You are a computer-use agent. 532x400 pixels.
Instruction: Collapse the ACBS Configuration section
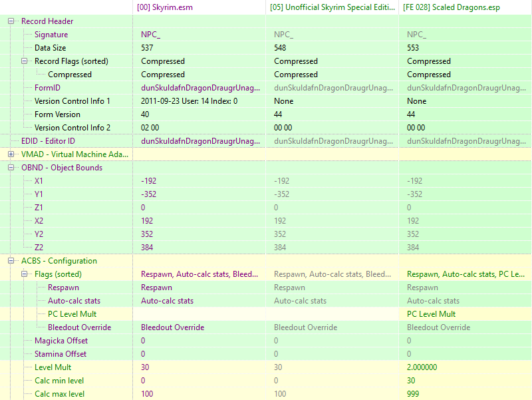pyautogui.click(x=11, y=261)
